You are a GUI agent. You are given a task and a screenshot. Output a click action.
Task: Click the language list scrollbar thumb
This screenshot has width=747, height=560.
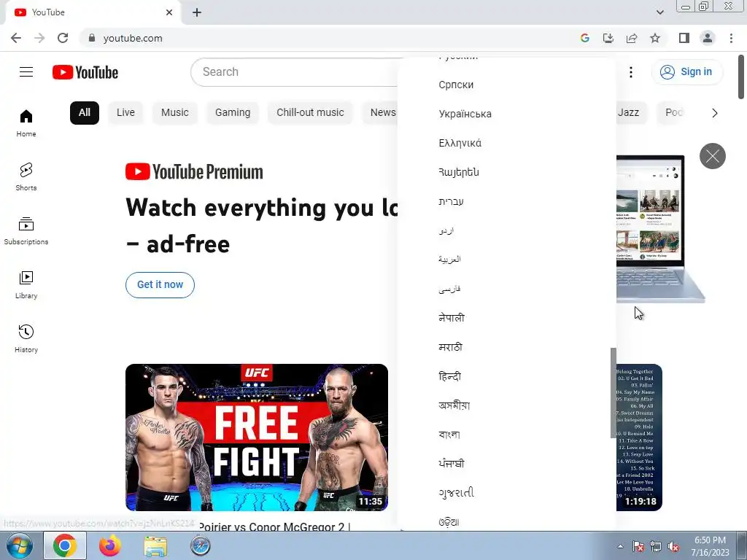[613, 393]
